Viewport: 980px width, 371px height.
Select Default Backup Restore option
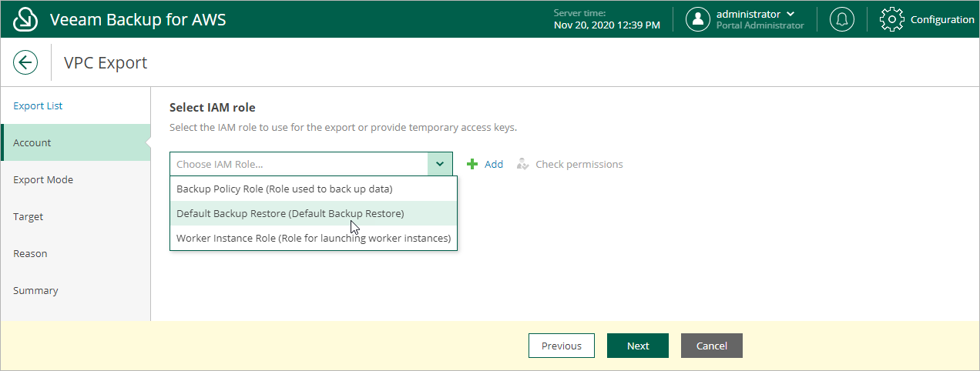point(314,213)
